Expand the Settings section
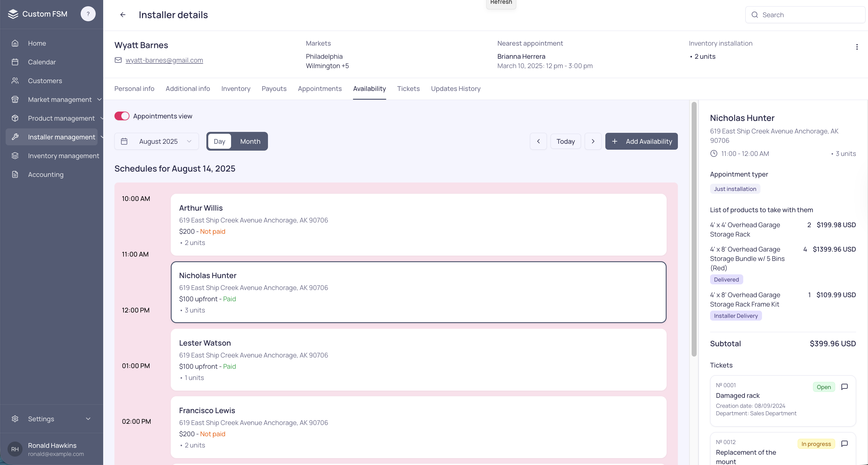Viewport: 868px width, 465px height. point(41,418)
